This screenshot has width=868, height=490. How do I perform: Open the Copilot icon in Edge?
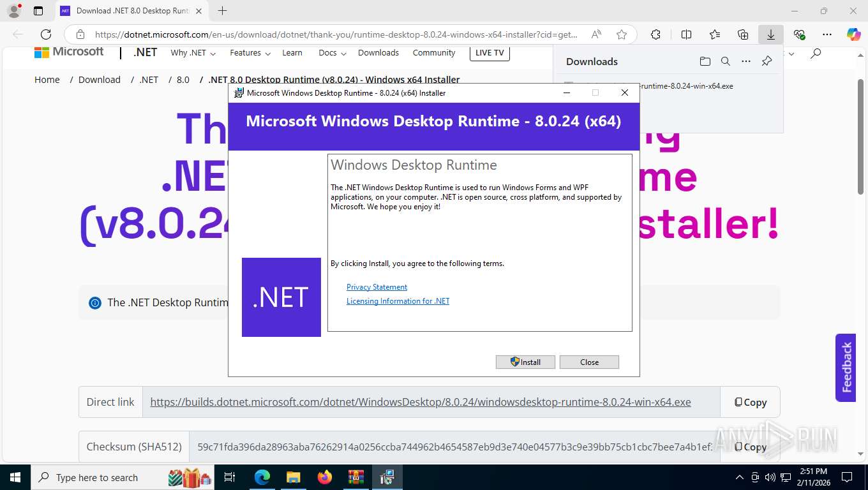point(854,34)
